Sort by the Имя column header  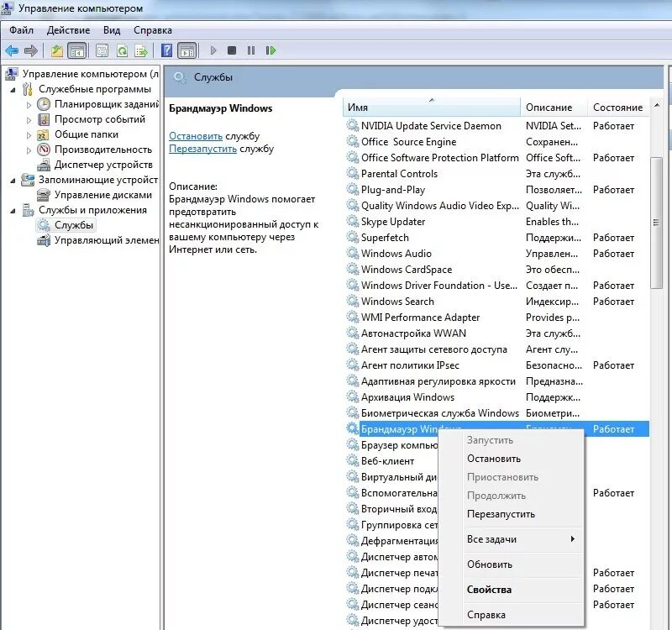[432, 108]
